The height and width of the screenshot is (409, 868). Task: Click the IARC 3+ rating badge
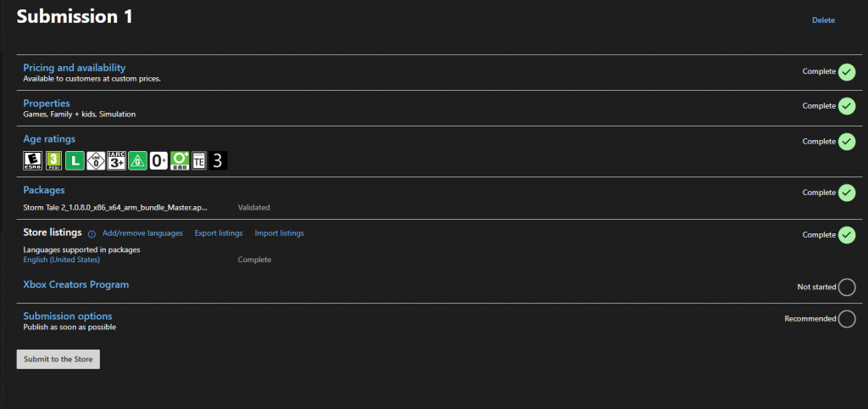[x=117, y=160]
